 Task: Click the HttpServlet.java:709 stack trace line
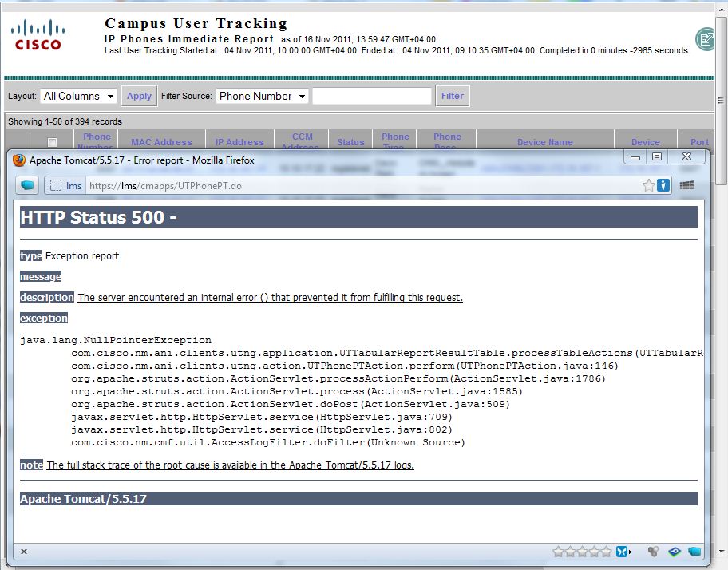coord(262,417)
